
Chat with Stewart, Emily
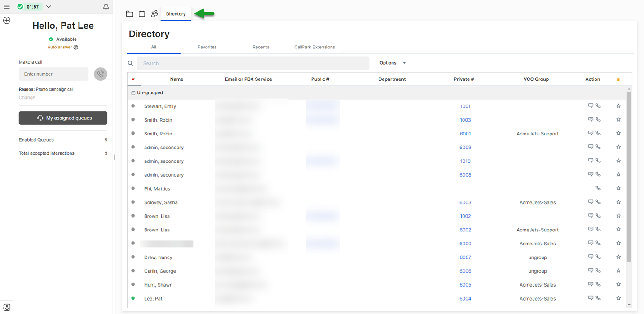click(591, 106)
